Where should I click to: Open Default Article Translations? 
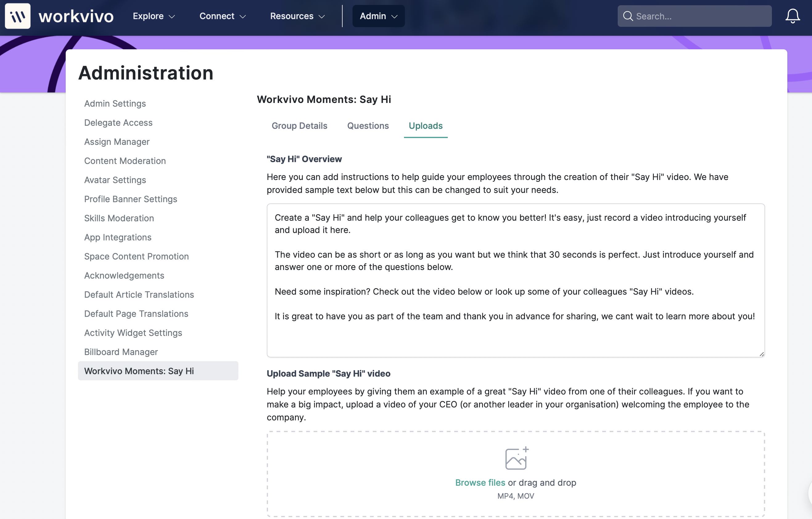coord(139,295)
